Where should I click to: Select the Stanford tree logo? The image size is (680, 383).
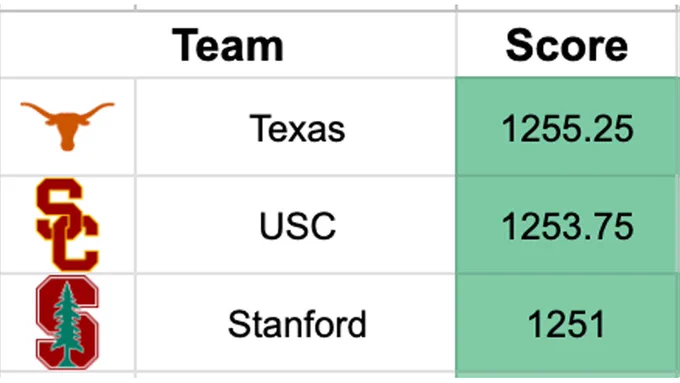click(x=67, y=322)
